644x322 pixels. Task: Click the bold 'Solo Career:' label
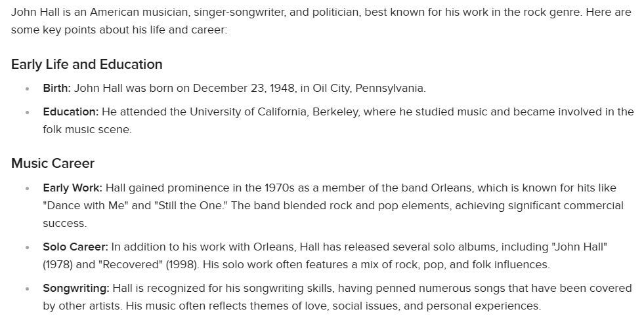click(x=75, y=247)
